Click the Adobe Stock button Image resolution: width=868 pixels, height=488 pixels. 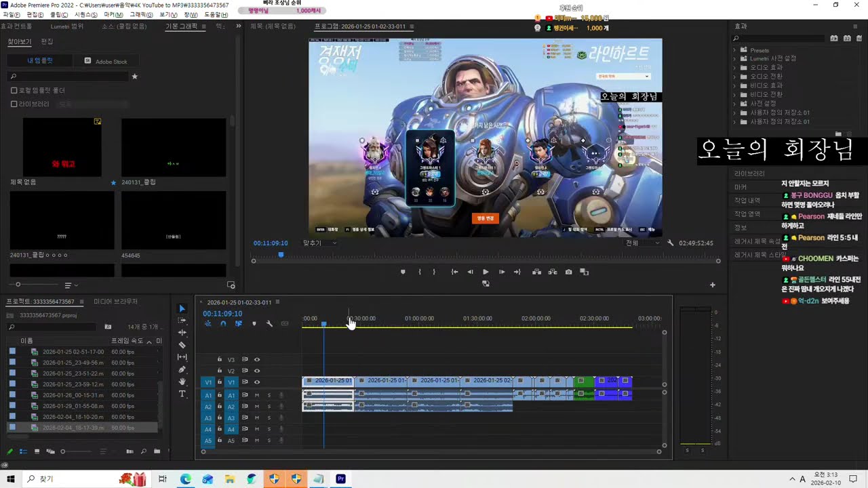point(106,61)
